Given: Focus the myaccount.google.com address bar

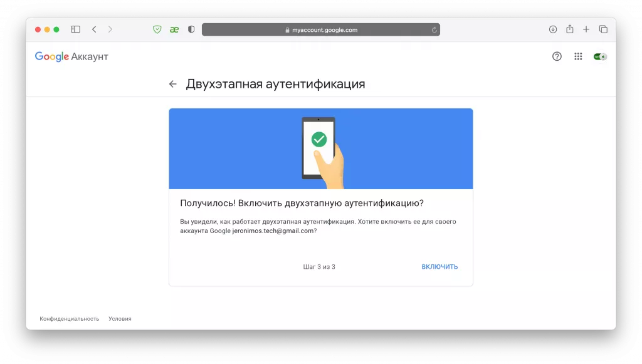Looking at the screenshot, I should coord(320,29).
